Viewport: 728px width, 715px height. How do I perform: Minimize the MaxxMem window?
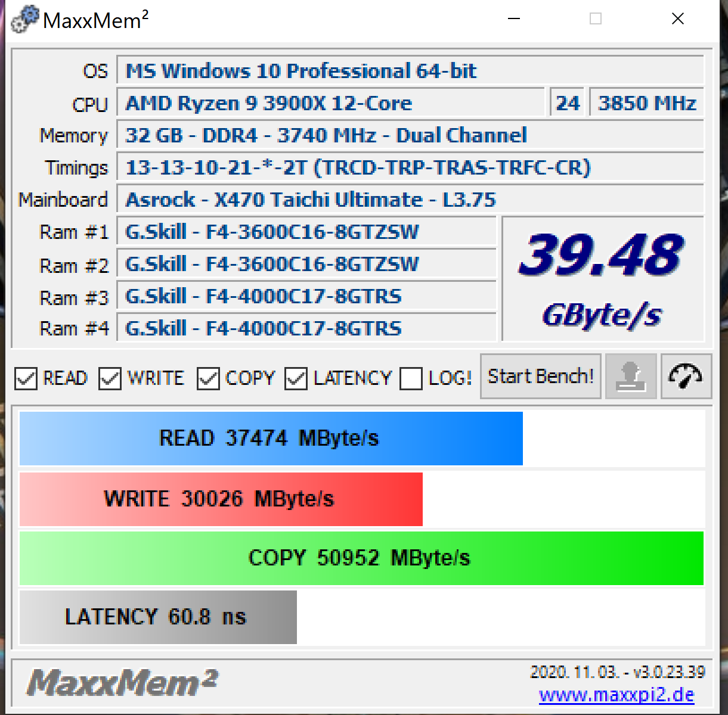coord(514,19)
